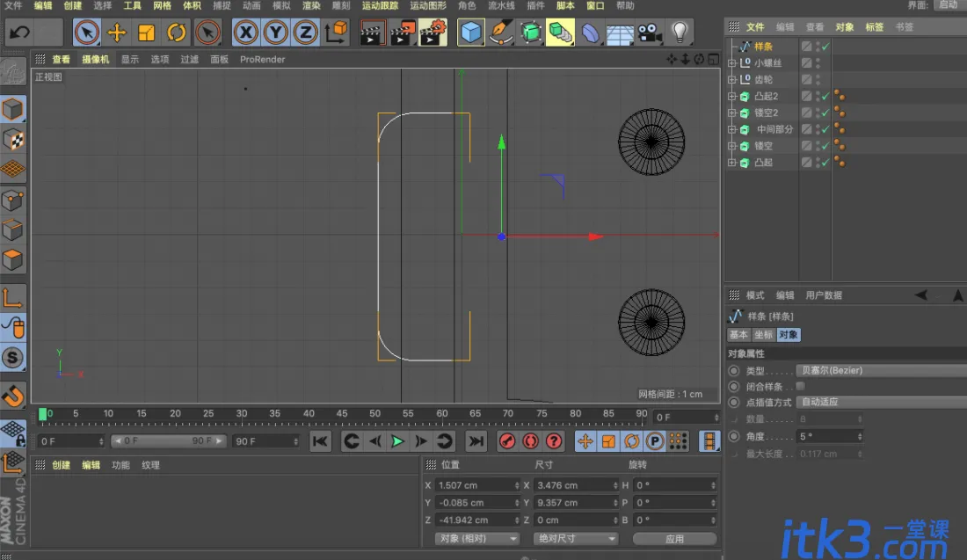Select the Live Selection tool

point(87,32)
